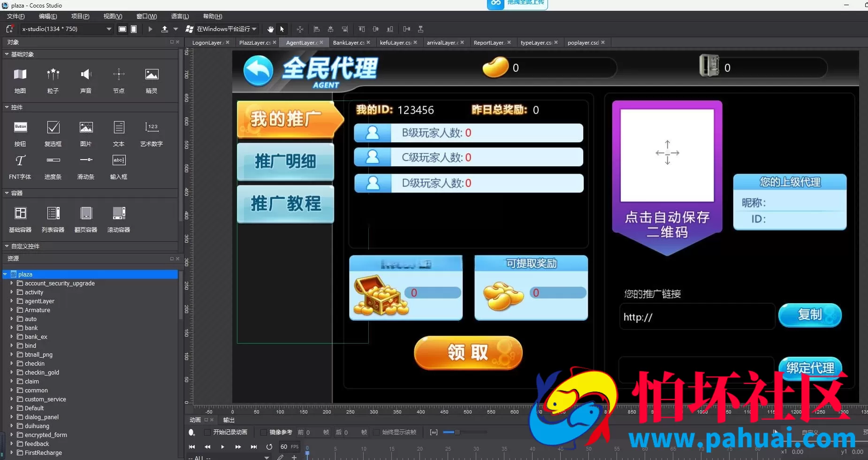Jump to first frame of animation

[x=192, y=447]
